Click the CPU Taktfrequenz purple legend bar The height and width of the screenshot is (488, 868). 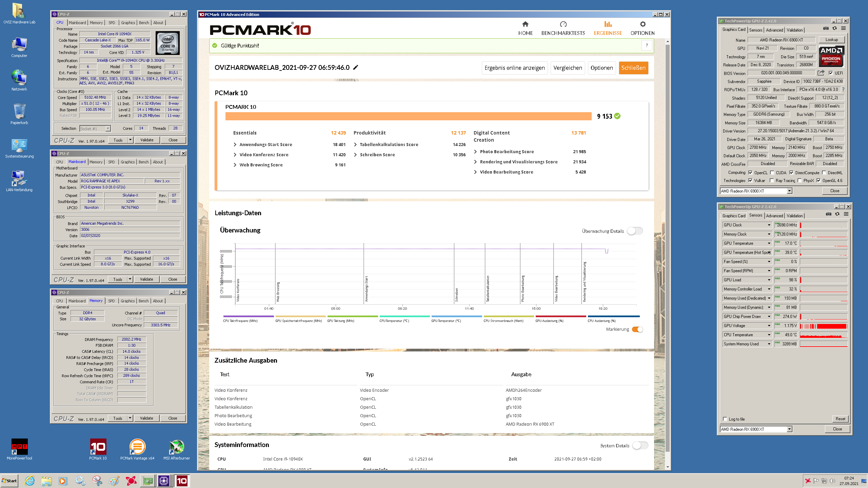(x=249, y=316)
